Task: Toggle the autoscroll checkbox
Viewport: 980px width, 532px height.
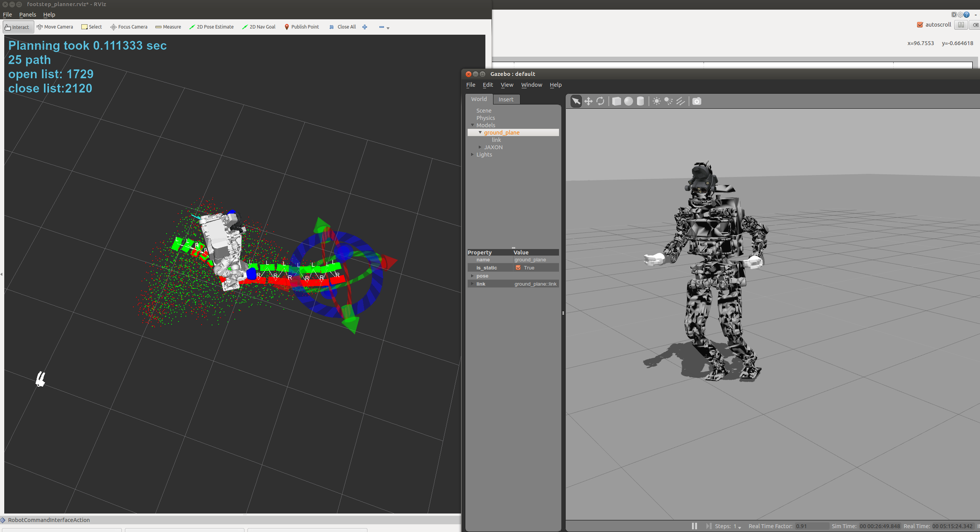Action: click(x=920, y=25)
